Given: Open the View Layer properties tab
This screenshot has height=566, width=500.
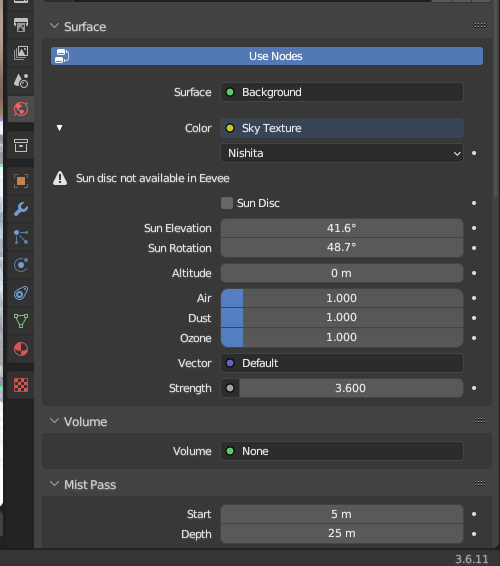Looking at the screenshot, I should click(21, 53).
